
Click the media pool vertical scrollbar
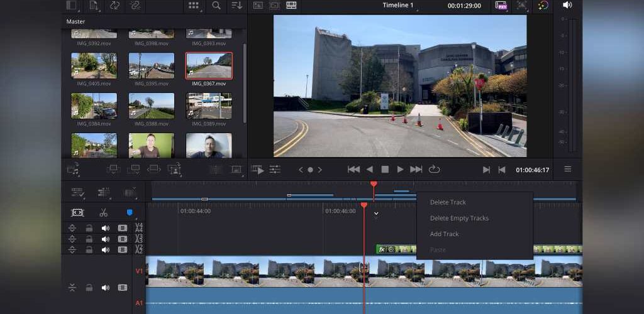pyautogui.click(x=245, y=83)
